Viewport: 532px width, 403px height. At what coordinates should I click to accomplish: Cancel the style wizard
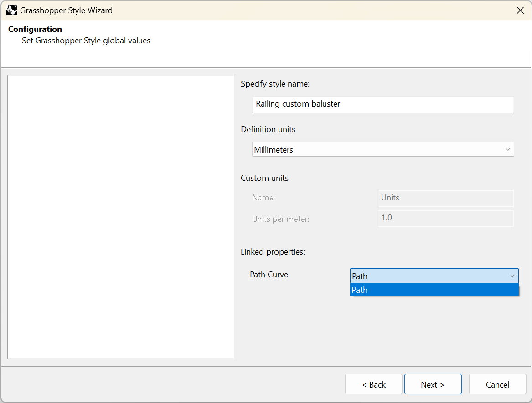click(x=497, y=384)
